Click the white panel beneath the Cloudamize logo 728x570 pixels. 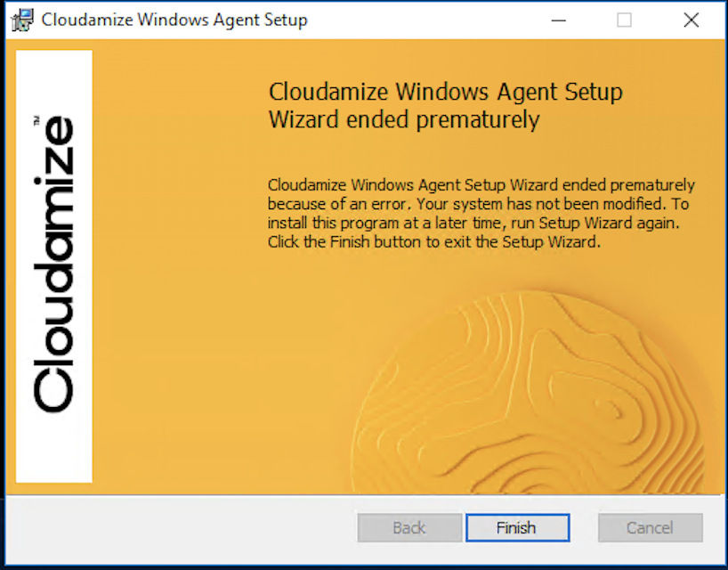pyautogui.click(x=53, y=454)
